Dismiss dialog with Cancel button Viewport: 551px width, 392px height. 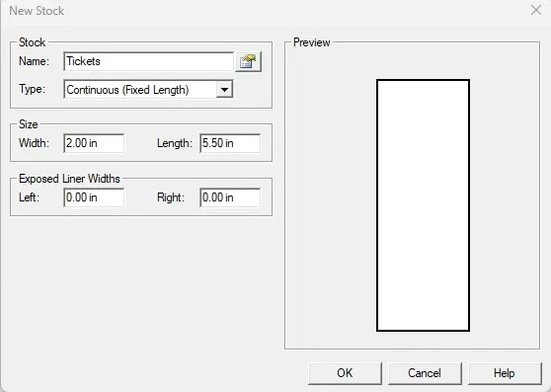(425, 373)
